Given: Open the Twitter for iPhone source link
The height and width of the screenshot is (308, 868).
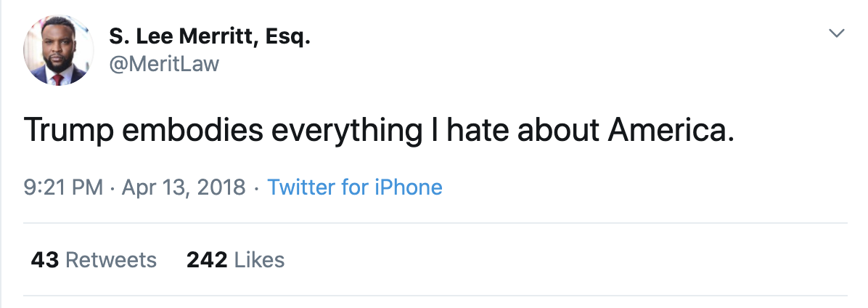Looking at the screenshot, I should click(x=355, y=187).
